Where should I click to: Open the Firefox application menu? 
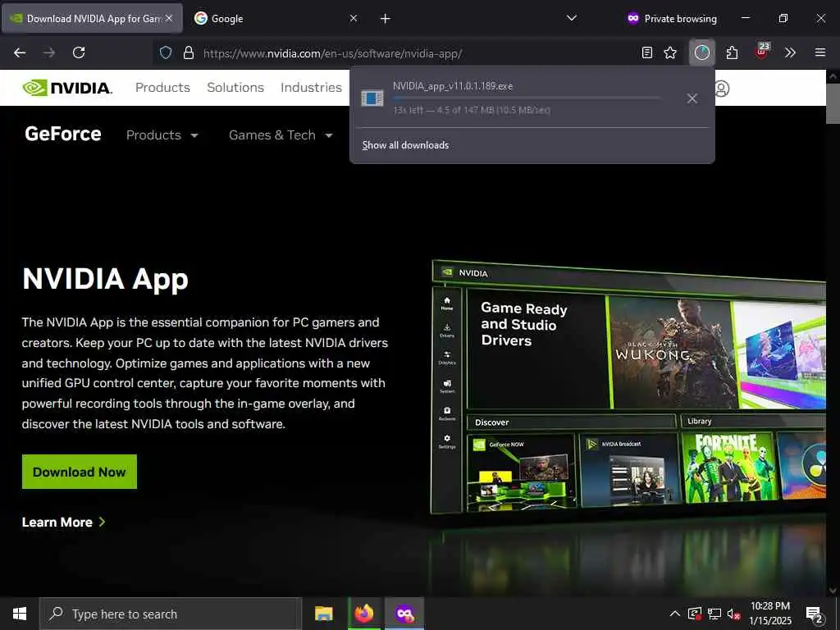tap(820, 52)
